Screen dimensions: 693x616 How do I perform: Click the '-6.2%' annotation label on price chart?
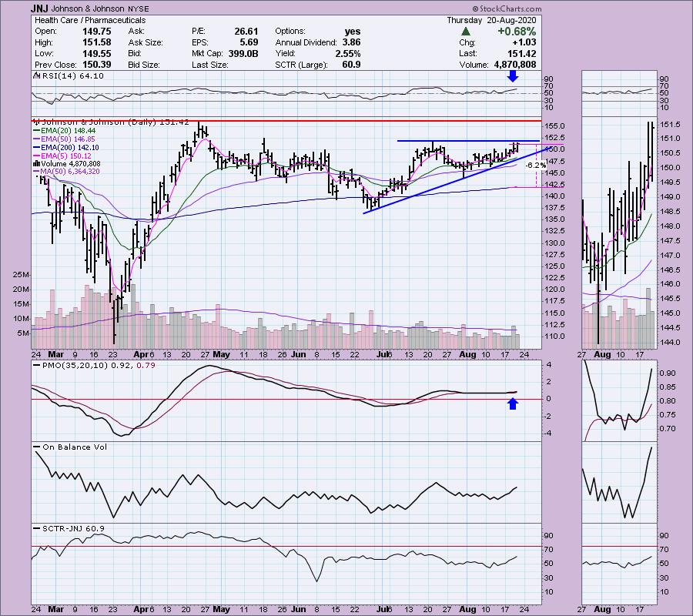535,166
